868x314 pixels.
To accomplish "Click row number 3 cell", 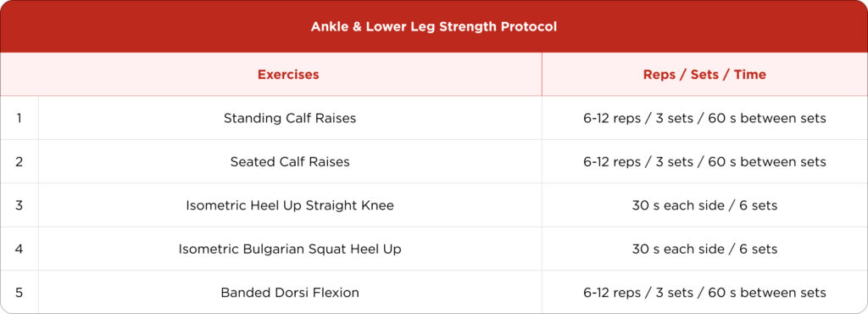I will tap(19, 205).
